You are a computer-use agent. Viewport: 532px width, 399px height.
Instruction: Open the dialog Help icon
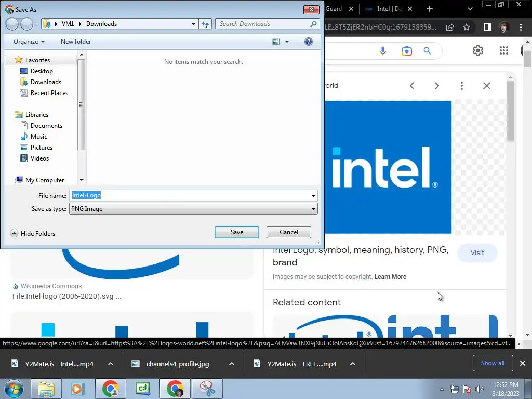pyautogui.click(x=308, y=42)
